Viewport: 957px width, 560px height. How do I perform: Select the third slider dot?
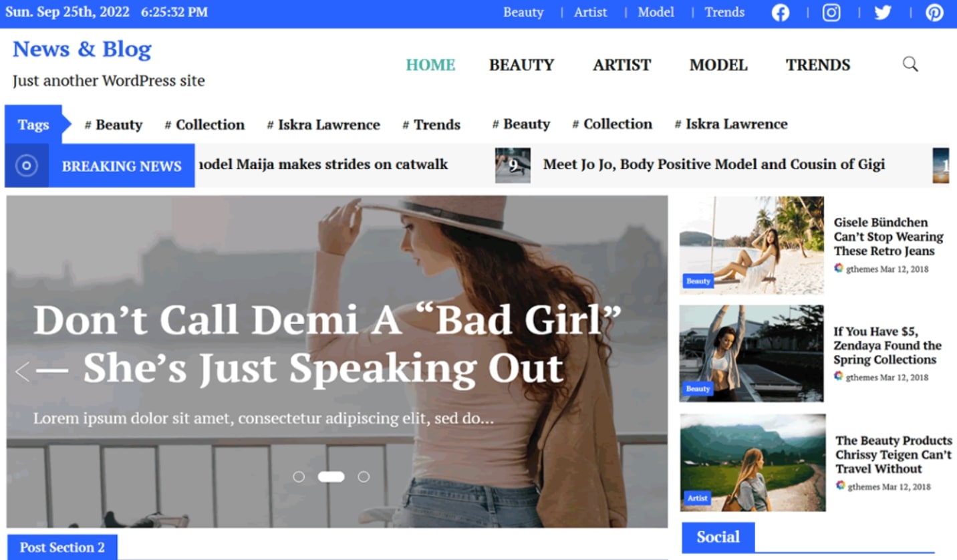[364, 476]
